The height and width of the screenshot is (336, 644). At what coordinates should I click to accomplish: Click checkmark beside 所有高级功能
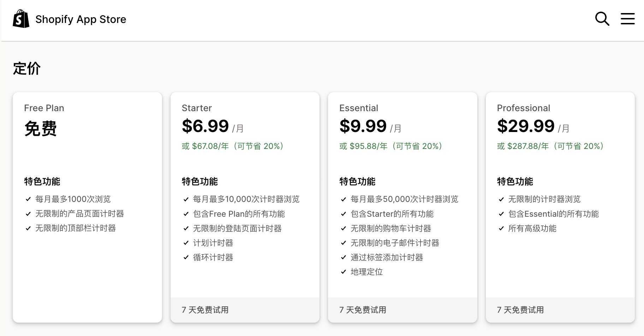[501, 228]
